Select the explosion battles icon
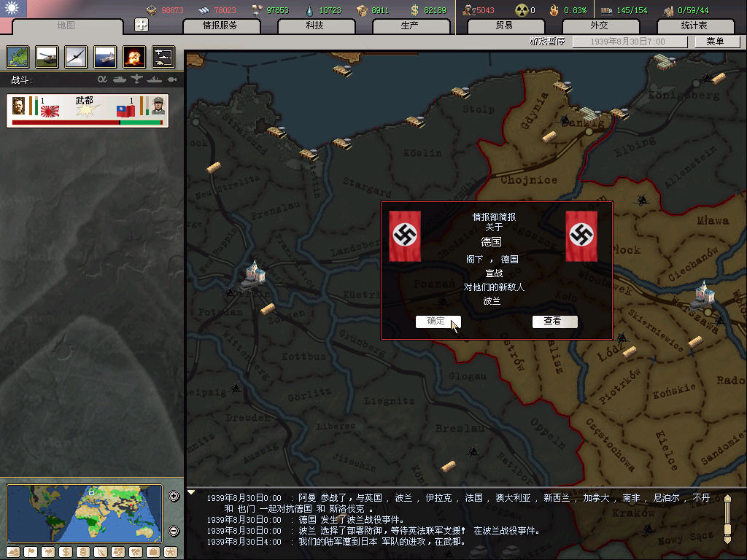Image resolution: width=747 pixels, height=560 pixels. [x=134, y=57]
